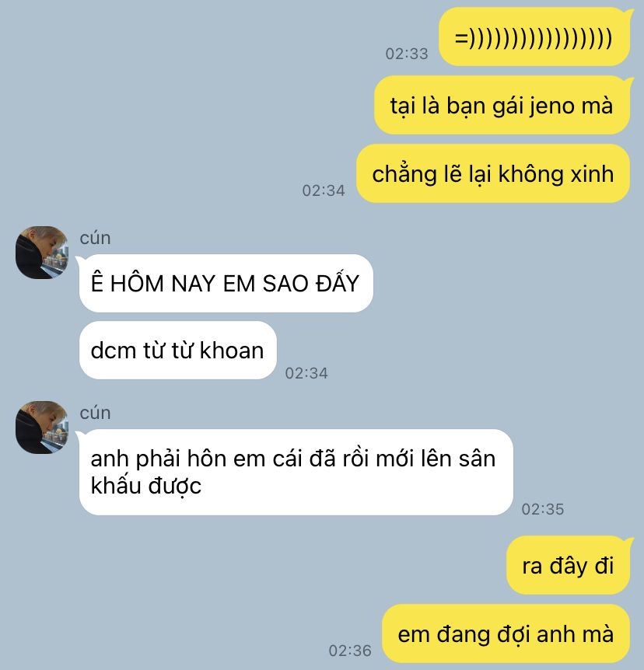The width and height of the screenshot is (644, 670).
Task: Open profile via first 'cún' sender name
Action: (96, 238)
